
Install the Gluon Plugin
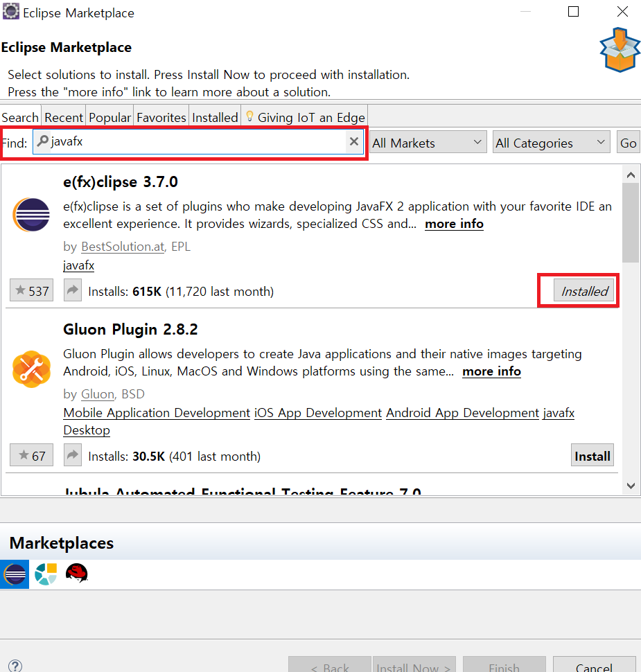[592, 455]
